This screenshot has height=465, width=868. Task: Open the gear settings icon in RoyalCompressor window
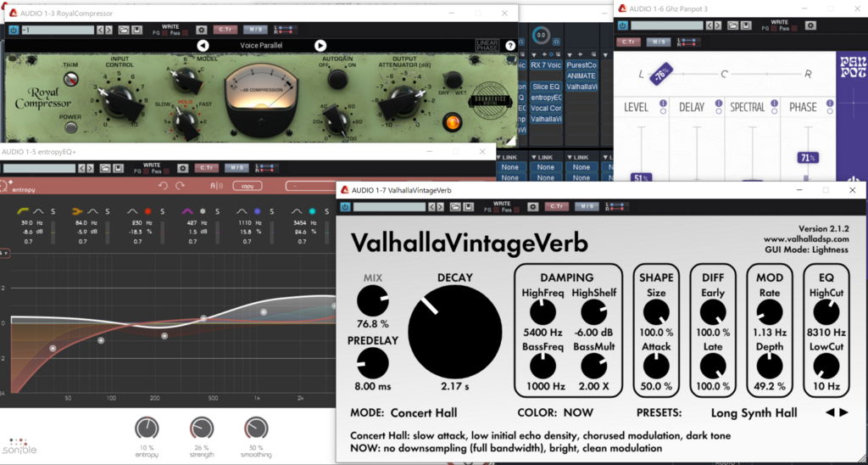pos(202,30)
